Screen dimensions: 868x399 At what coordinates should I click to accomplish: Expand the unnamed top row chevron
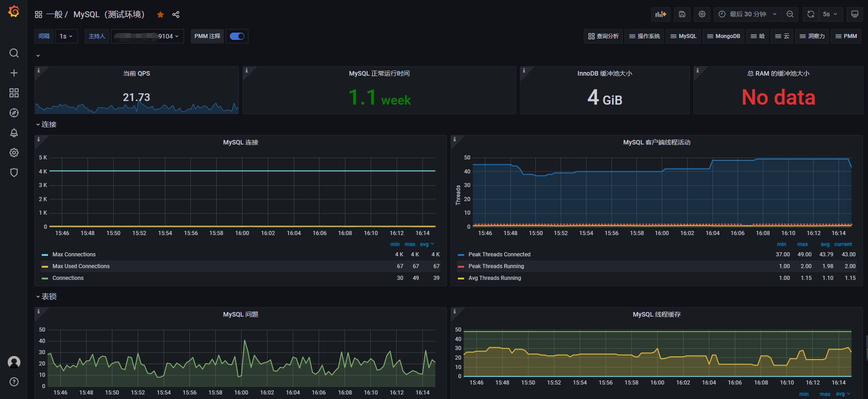pos(38,55)
